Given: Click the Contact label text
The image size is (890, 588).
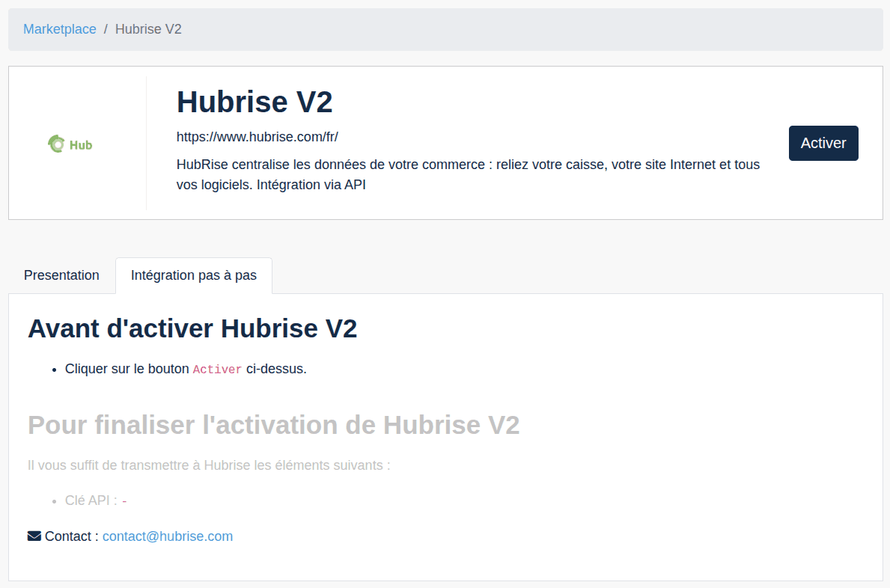Looking at the screenshot, I should tap(71, 536).
